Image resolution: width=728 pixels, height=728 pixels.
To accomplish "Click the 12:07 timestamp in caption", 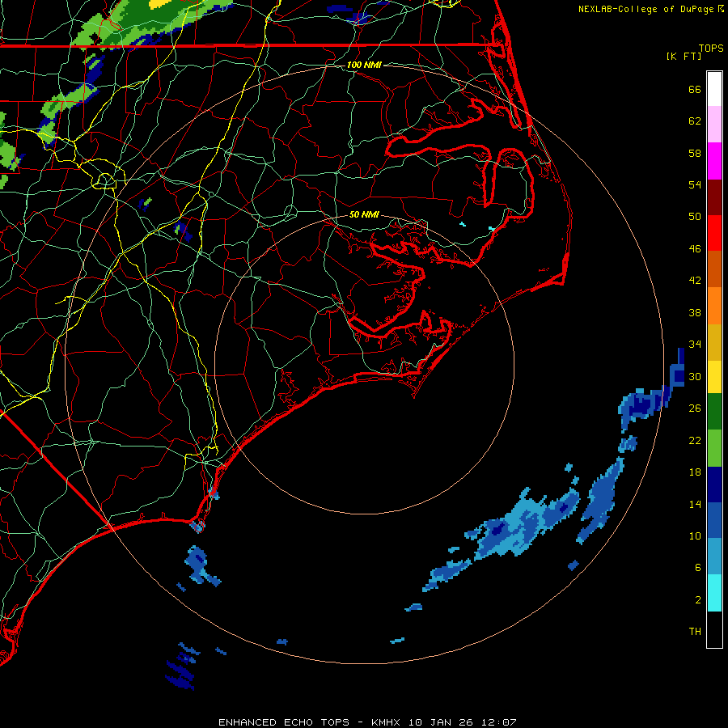I will tap(497, 722).
